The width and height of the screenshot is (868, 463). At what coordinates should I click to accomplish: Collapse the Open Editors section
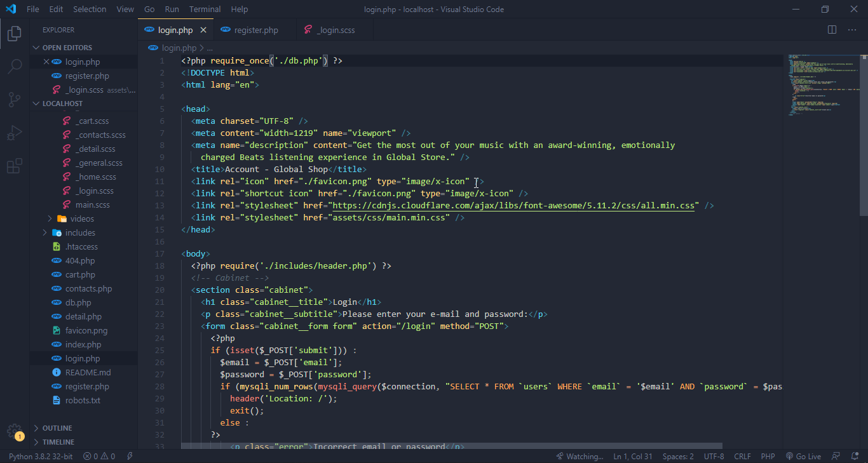(x=83, y=48)
